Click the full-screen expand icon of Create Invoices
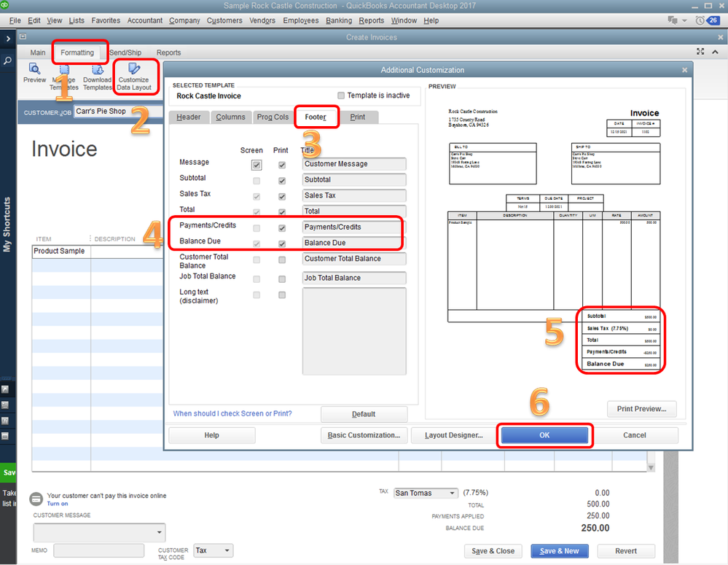The width and height of the screenshot is (728, 565). coord(700,51)
